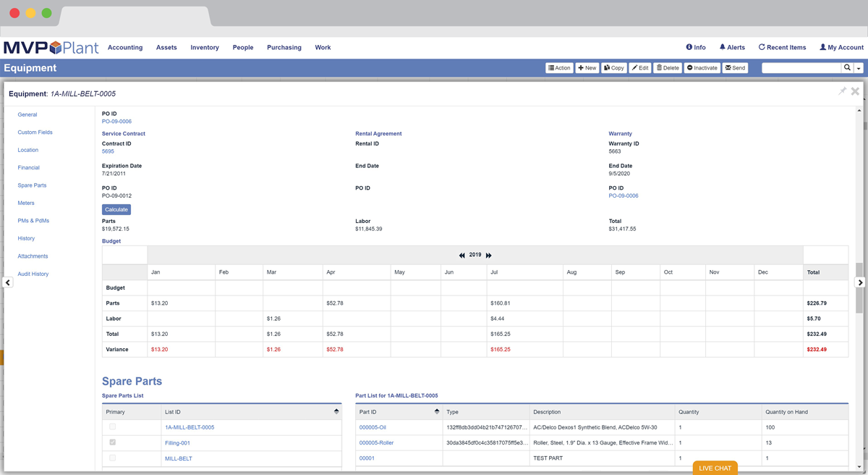
Task: Check the Primary checkbox for 1A-MILL-BELT-0005
Action: click(x=112, y=426)
